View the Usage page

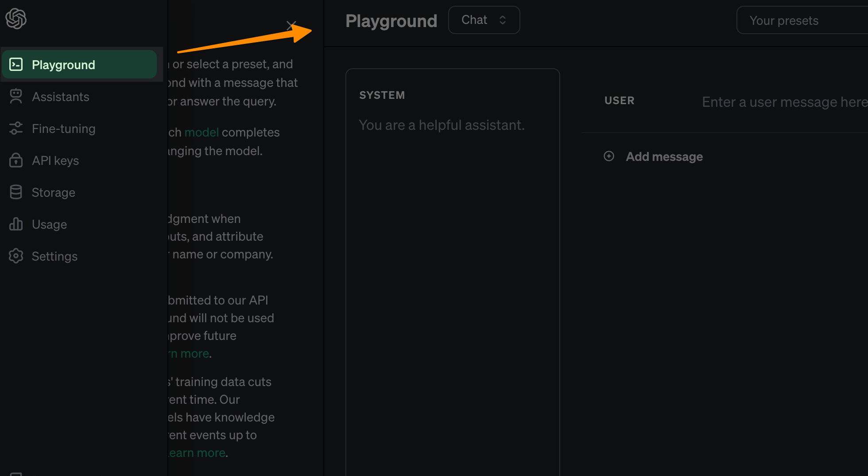click(x=49, y=224)
